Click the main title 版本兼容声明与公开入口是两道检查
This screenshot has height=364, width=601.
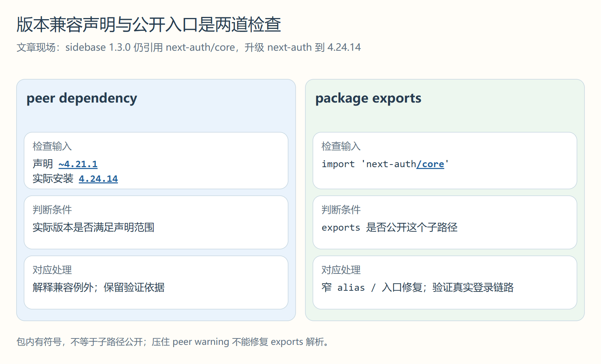(x=149, y=24)
